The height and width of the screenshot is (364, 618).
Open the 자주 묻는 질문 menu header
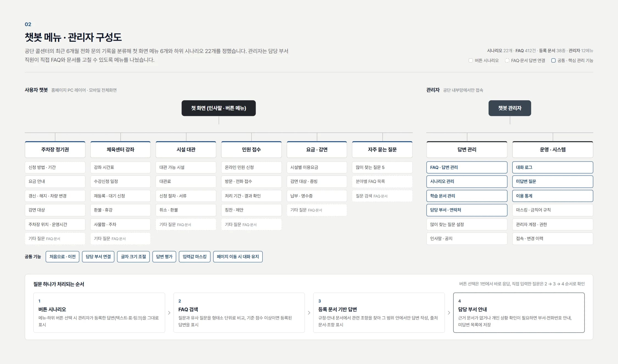pos(382,149)
